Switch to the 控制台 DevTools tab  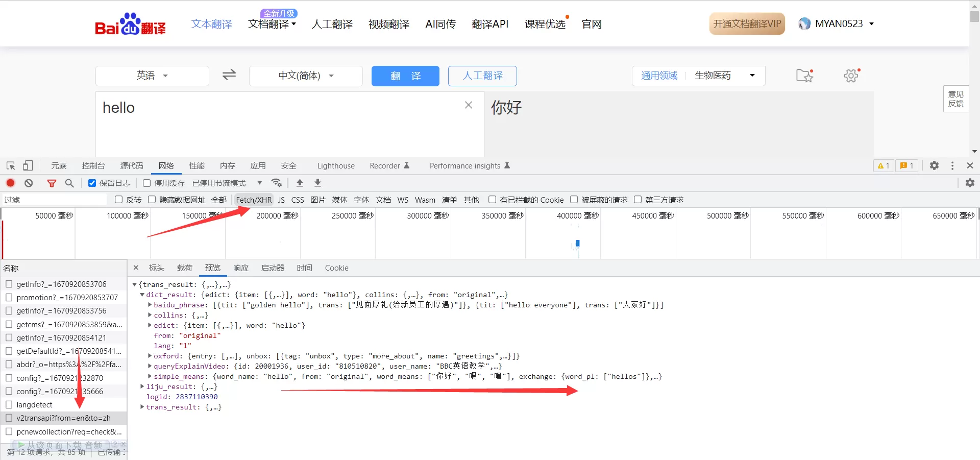[x=93, y=166]
